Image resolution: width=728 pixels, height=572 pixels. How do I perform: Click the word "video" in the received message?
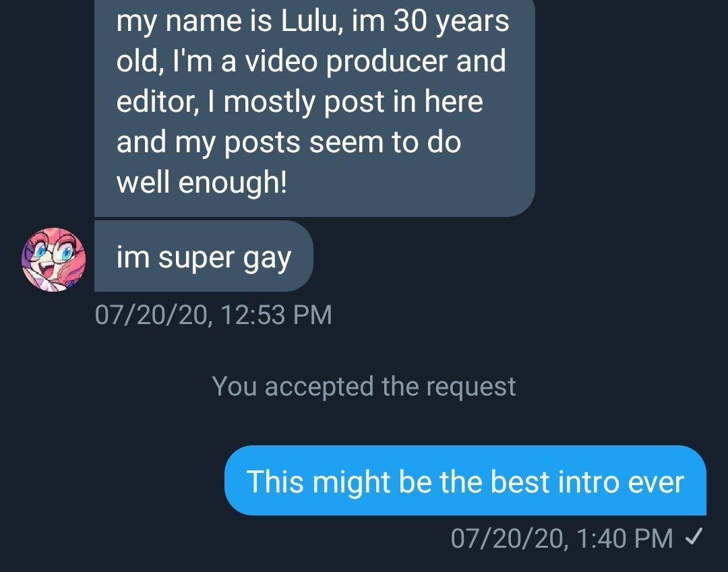click(x=281, y=61)
